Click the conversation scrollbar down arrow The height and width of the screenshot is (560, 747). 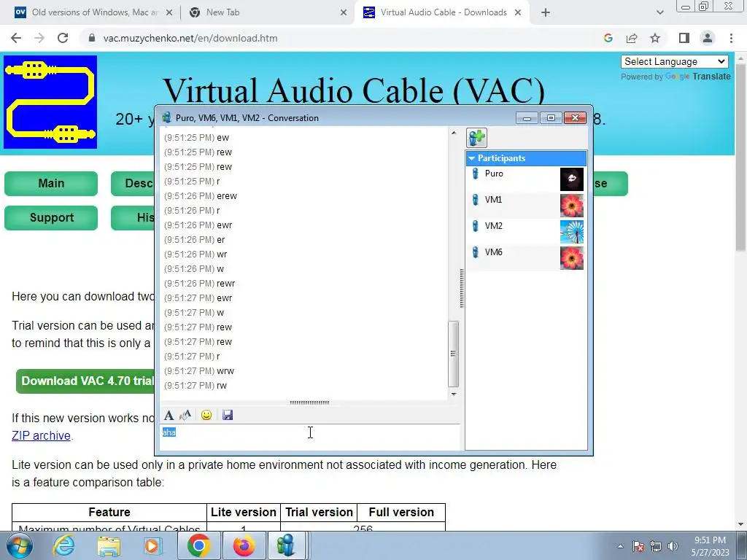pos(454,394)
